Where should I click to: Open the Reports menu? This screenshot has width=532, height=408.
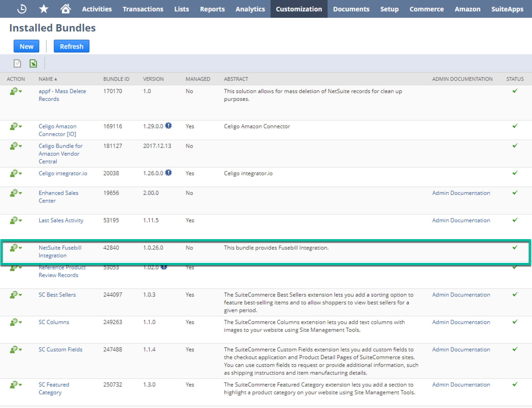pyautogui.click(x=212, y=9)
